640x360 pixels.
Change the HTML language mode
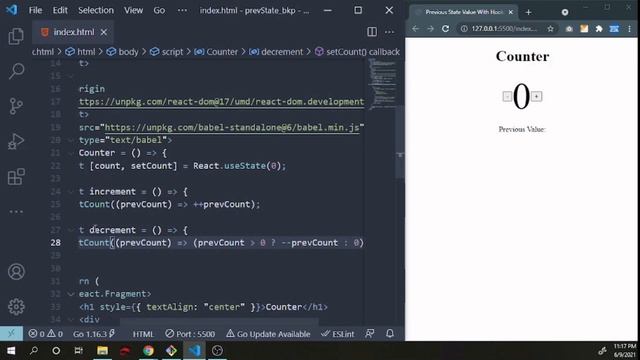(x=143, y=334)
